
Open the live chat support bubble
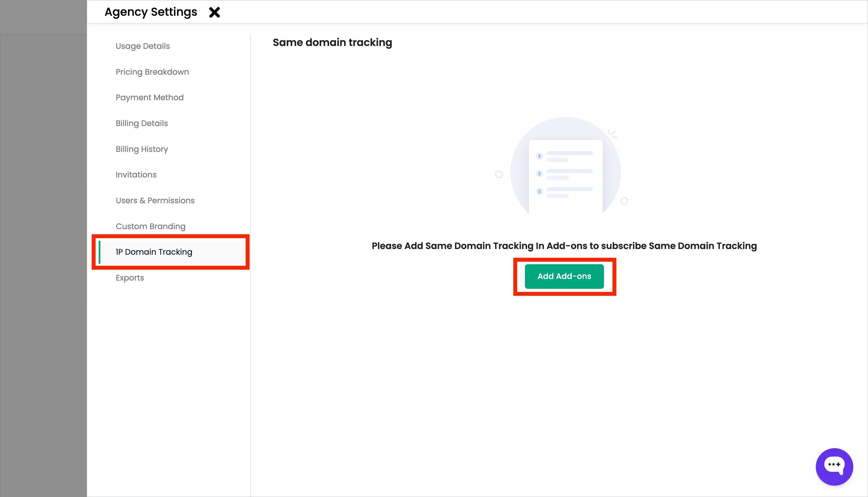[x=834, y=467]
